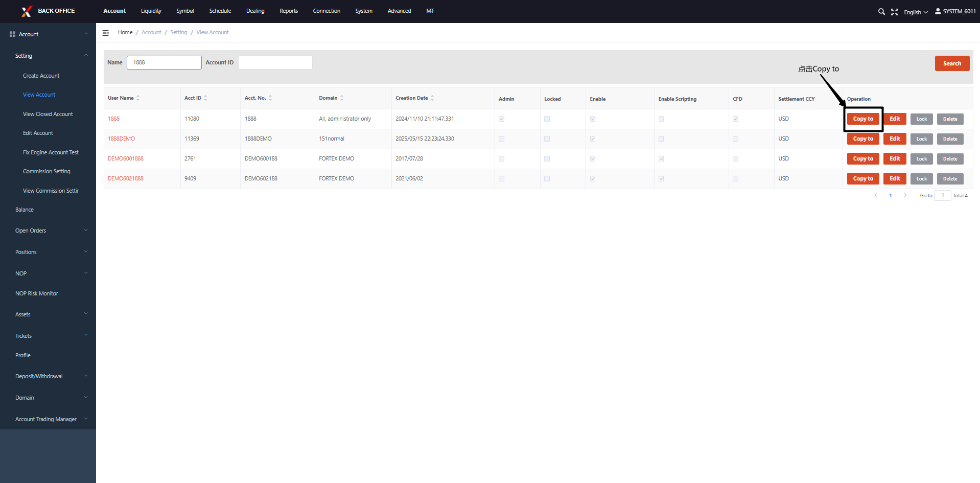Open View Closed Account in sidebar
This screenshot has width=980, height=483.
pyautogui.click(x=48, y=114)
